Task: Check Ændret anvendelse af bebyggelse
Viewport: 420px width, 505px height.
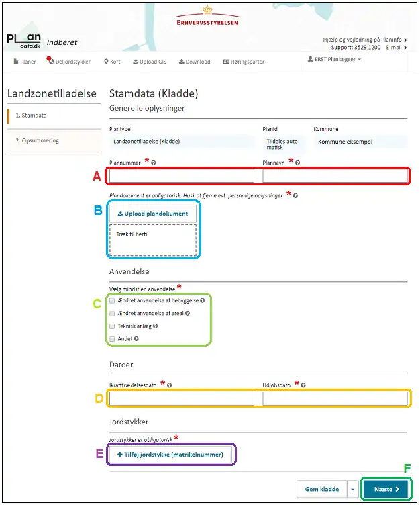Action: coord(112,301)
